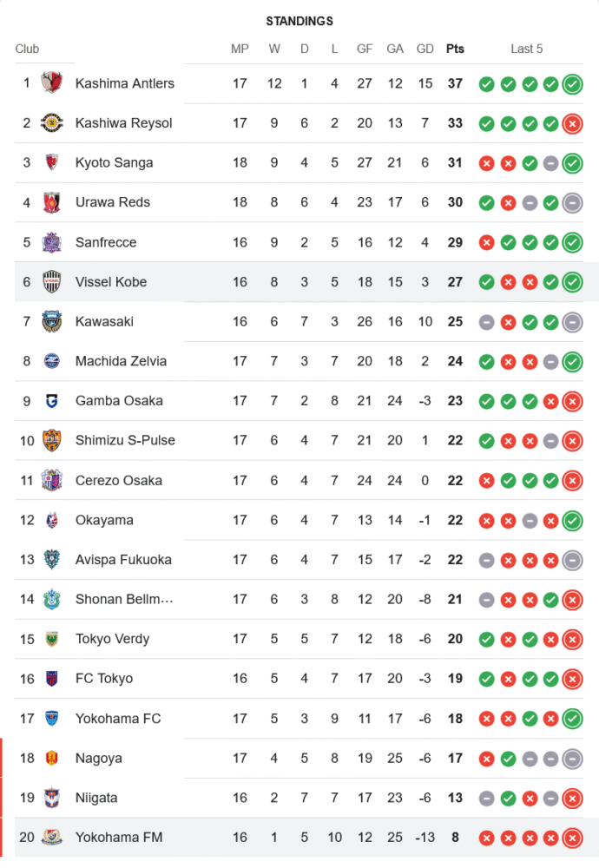Viewport: 599px width, 868px height.
Task: Click the Club column header
Action: pyautogui.click(x=27, y=49)
